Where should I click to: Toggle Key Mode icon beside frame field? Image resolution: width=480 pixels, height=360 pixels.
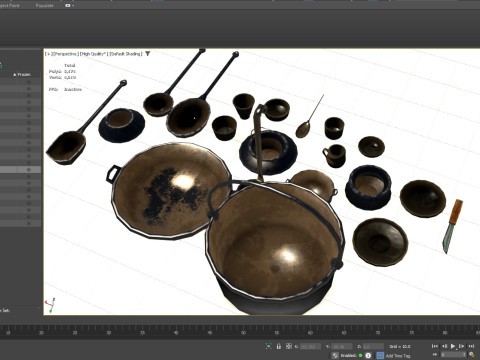[x=435, y=355]
